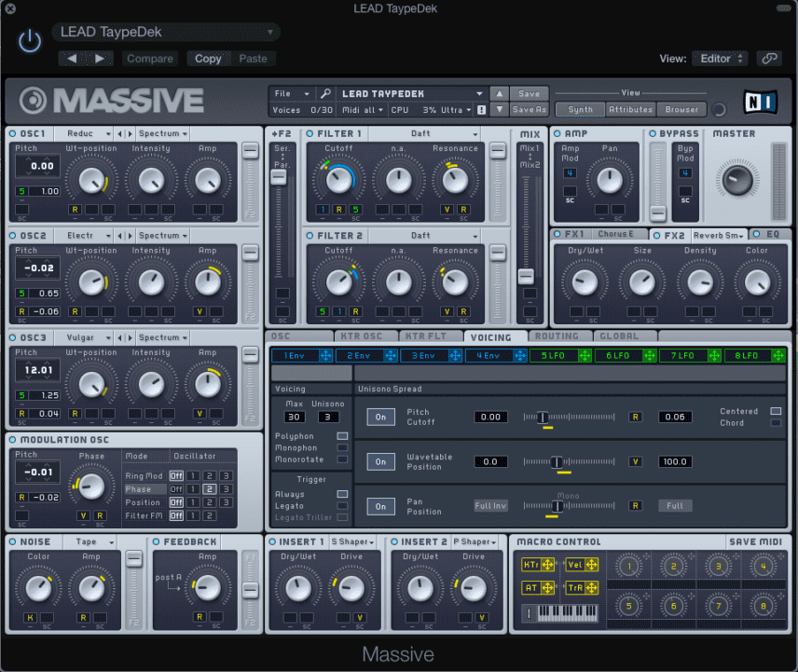The image size is (798, 672).
Task: Enable the Monophon voicing checkbox
Action: coord(342,447)
